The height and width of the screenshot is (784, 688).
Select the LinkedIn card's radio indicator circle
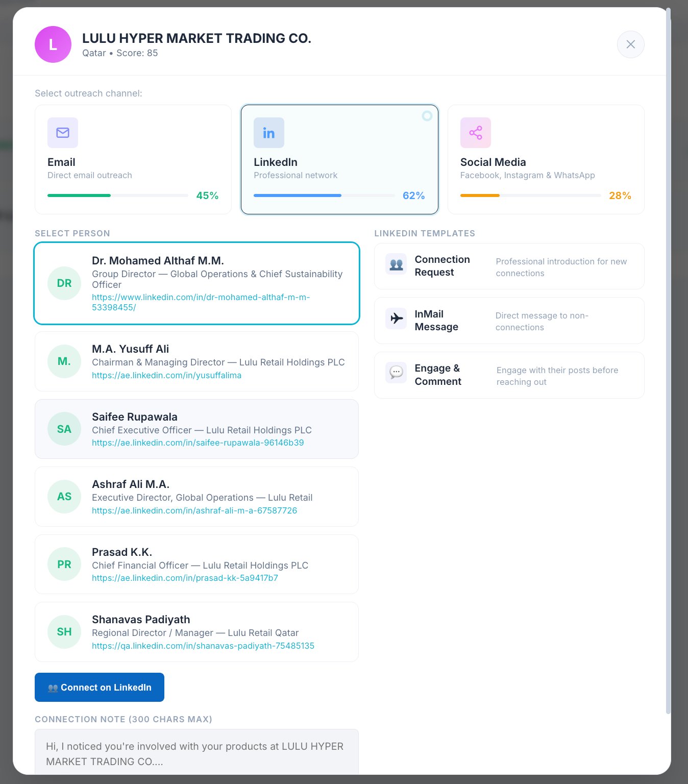tap(427, 116)
